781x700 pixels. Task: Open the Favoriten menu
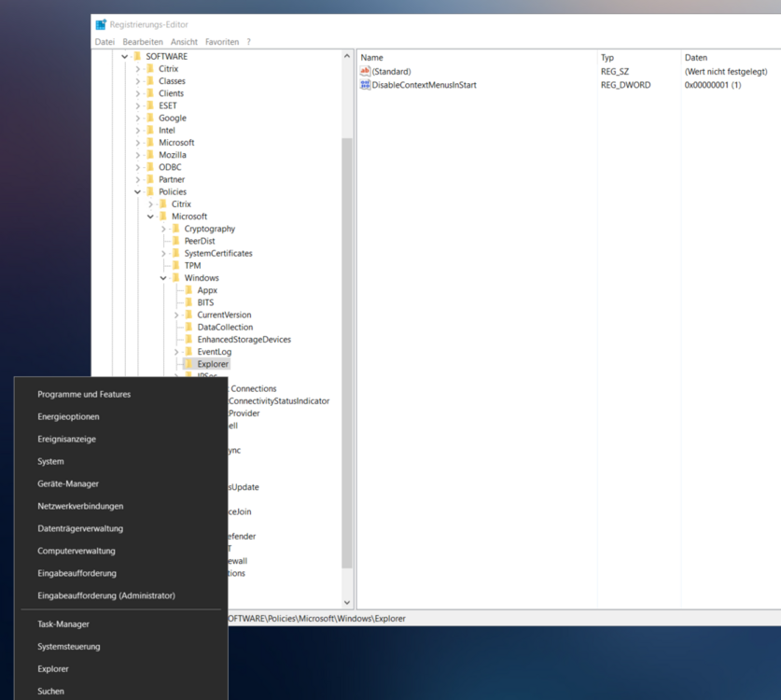click(223, 41)
